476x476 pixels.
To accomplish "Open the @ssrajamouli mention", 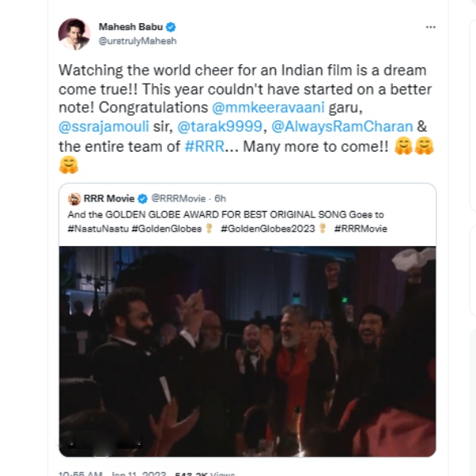I will point(103,126).
